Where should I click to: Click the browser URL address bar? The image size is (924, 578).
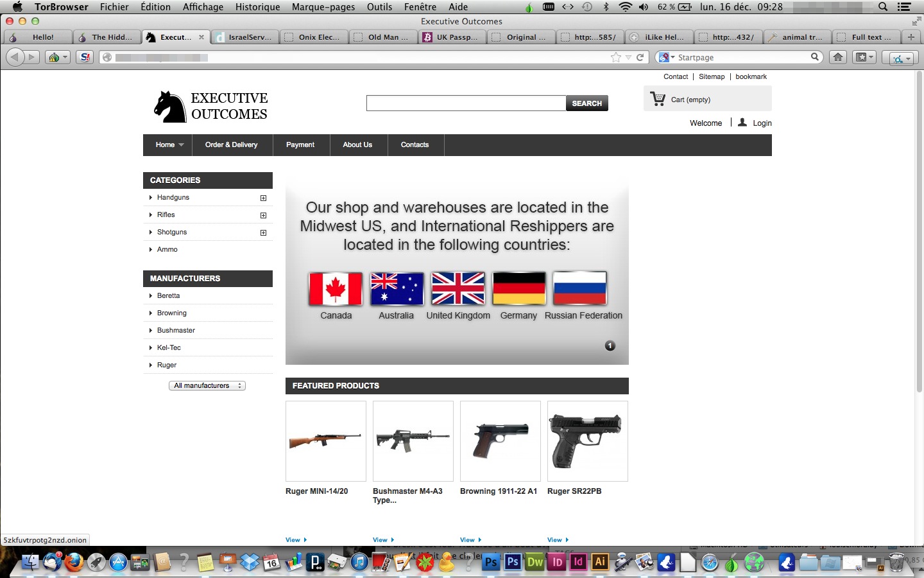tap(363, 57)
